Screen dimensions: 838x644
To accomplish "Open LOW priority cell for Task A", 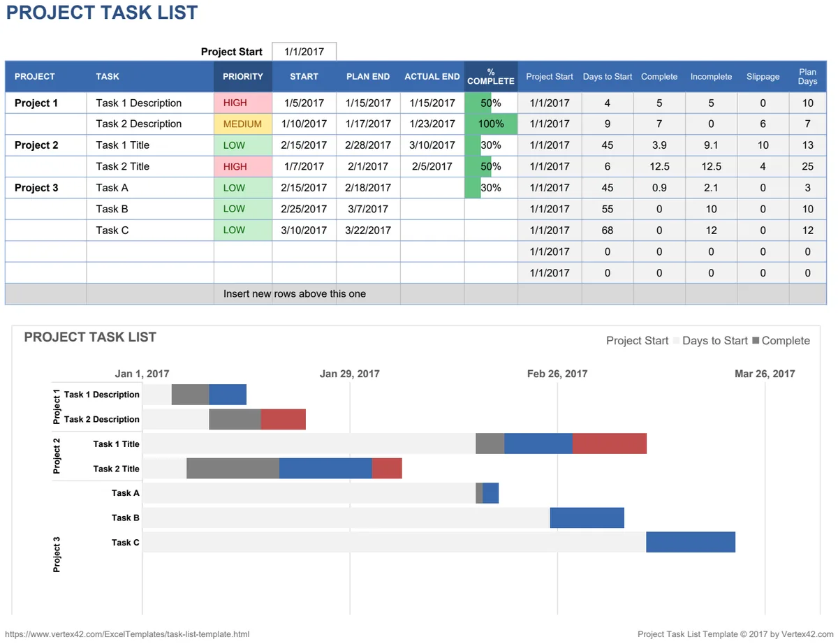I will [243, 188].
